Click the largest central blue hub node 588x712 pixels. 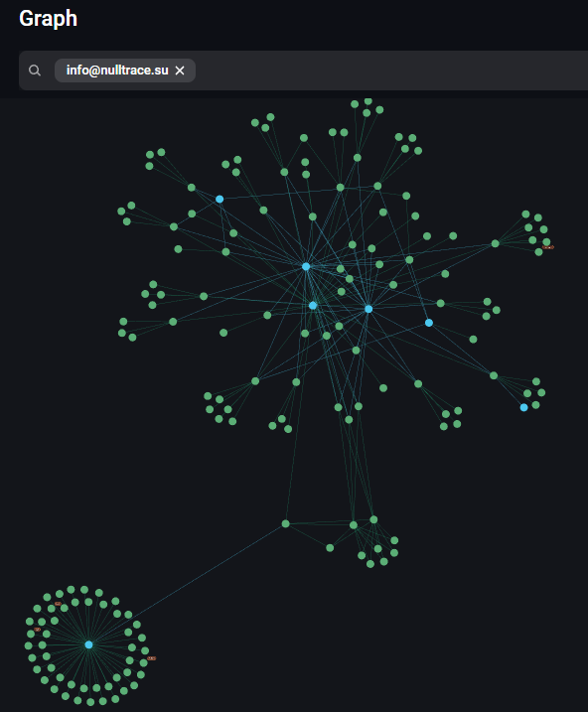click(x=306, y=266)
